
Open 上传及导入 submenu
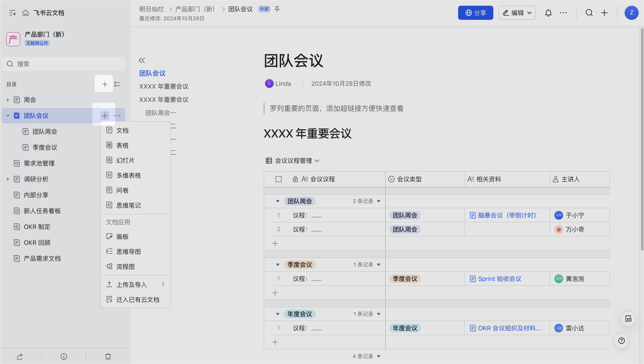pyautogui.click(x=136, y=285)
